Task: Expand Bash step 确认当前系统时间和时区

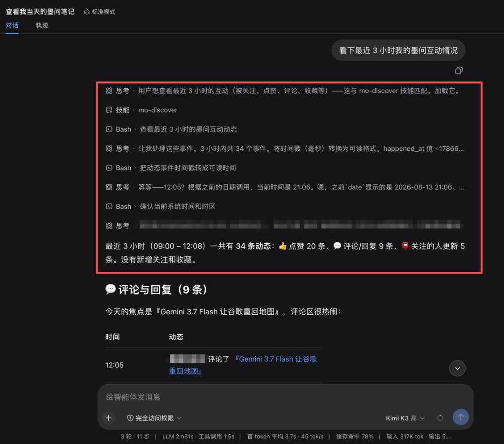Action: click(161, 206)
